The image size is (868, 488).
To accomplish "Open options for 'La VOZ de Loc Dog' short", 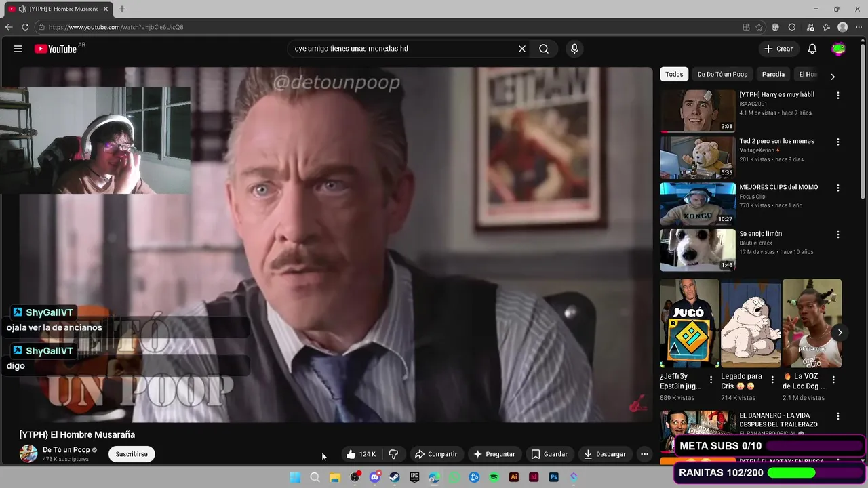I will [x=833, y=380].
